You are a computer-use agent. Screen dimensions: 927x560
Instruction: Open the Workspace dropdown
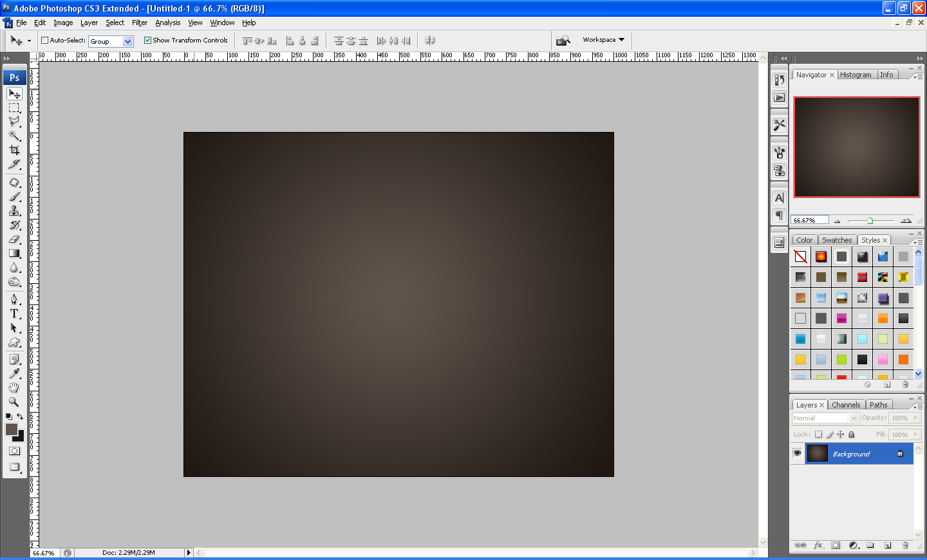(x=603, y=40)
